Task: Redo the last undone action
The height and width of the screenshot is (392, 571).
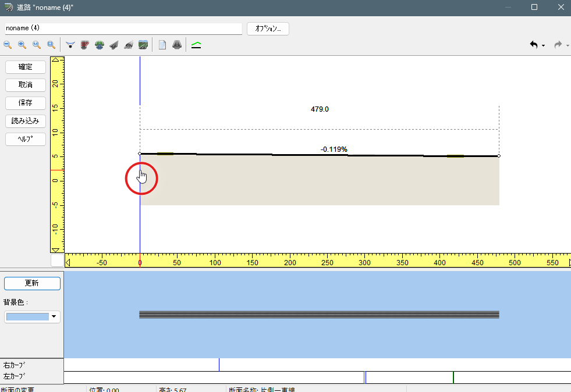Action: 558,45
